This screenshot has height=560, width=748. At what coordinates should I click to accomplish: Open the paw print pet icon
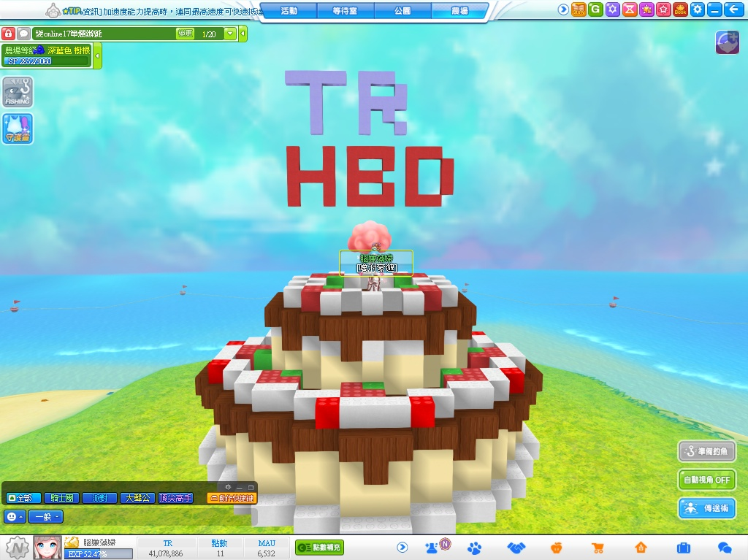tap(475, 547)
